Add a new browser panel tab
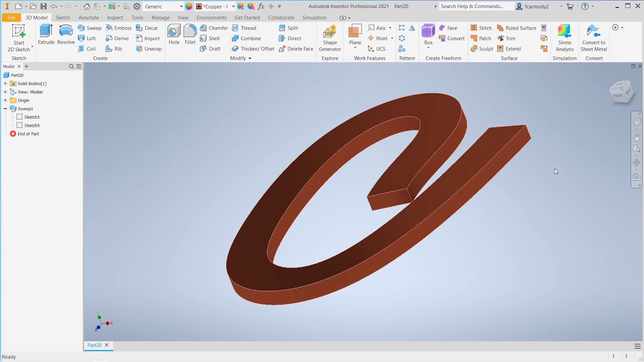Viewport: 644px width, 362px height. pos(27,66)
